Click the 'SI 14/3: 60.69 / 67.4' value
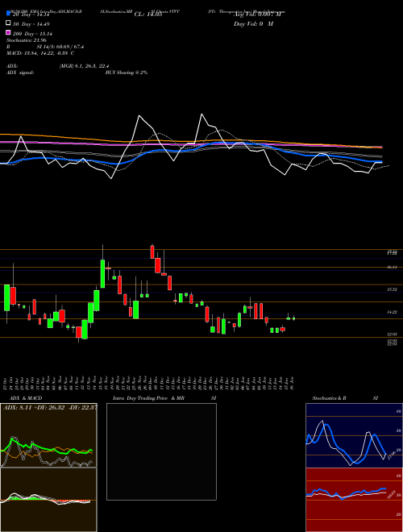Screen dimensions: 403x532 (60, 47)
